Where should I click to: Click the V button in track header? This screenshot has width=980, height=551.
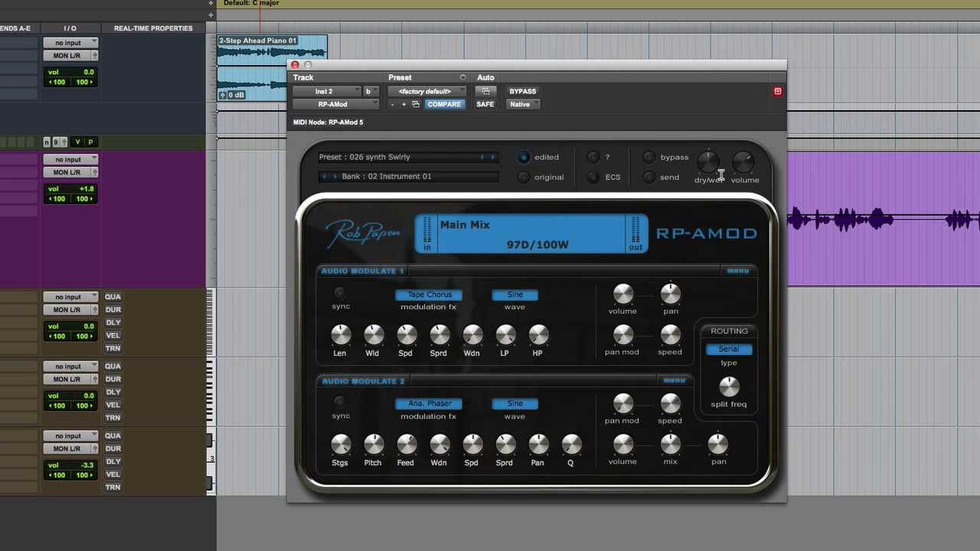77,142
